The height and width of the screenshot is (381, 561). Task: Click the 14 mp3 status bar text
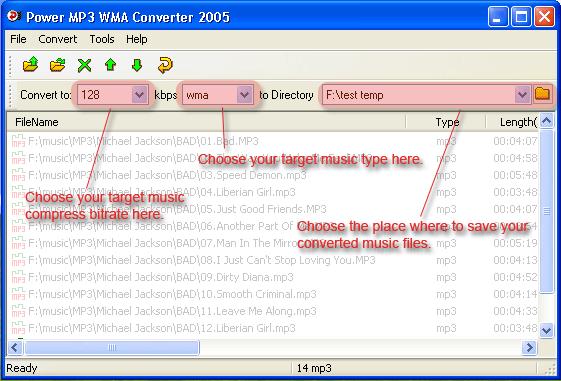click(x=314, y=368)
